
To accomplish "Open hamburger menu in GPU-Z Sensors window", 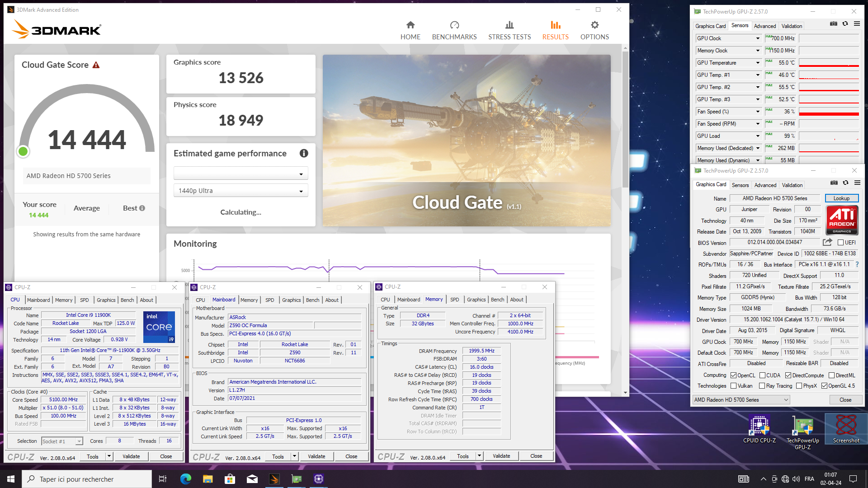I will coord(857,24).
